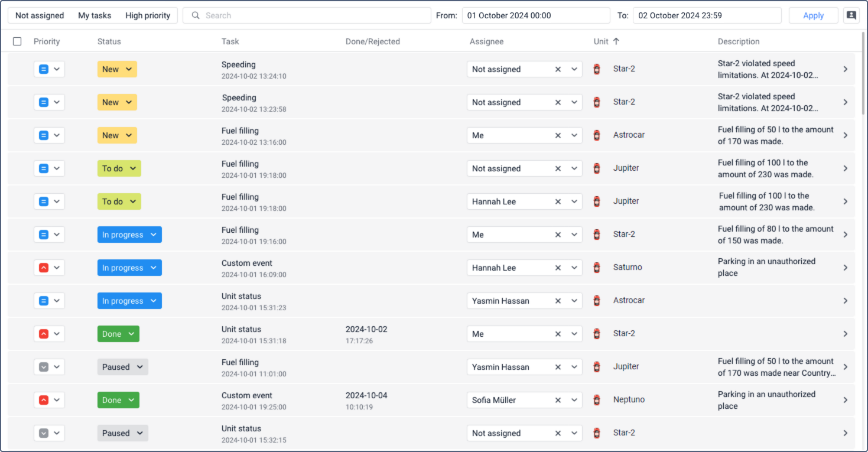The height and width of the screenshot is (452, 868).
Task: Clear the Hannah Lee assignee in the Saturno row
Action: (x=558, y=268)
